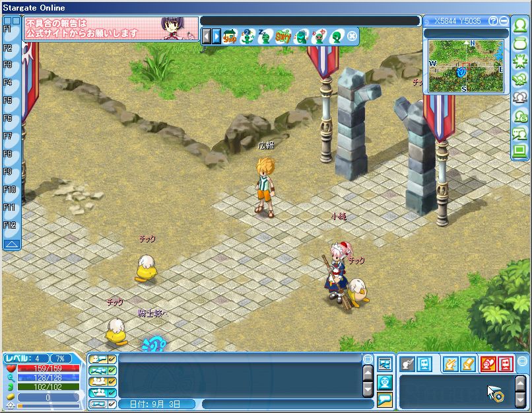This screenshot has height=413, width=532.
Task: Open the character profile icon in right sidebar
Action: [519, 26]
